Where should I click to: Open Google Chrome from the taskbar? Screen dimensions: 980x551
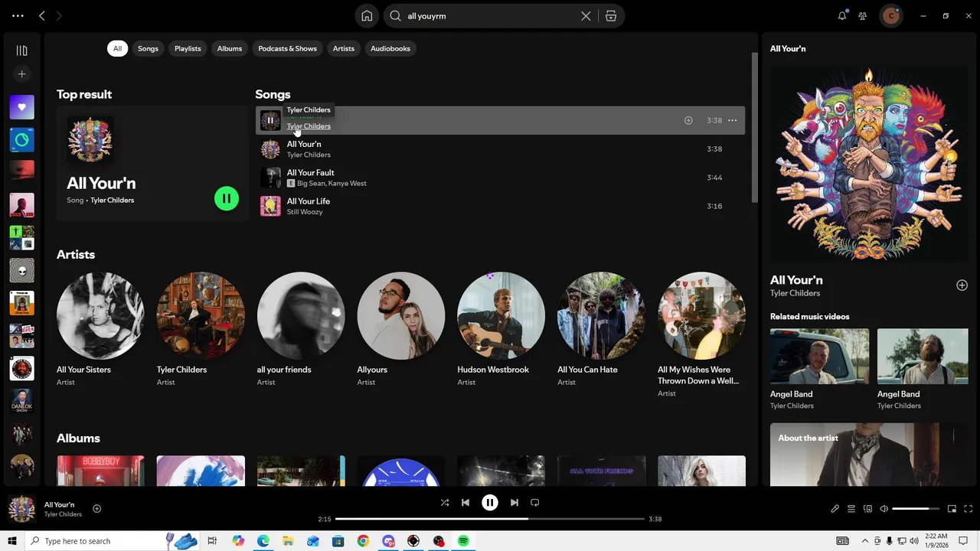click(x=363, y=541)
